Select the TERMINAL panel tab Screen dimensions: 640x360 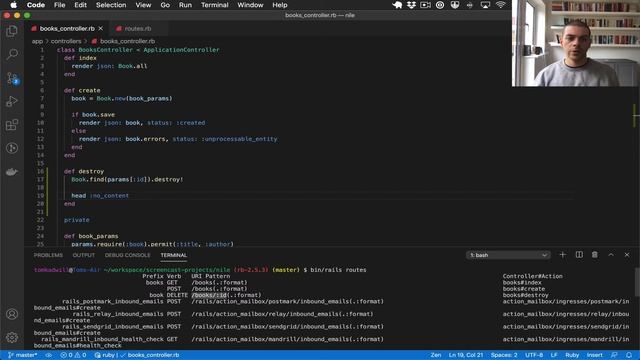pyautogui.click(x=173, y=255)
